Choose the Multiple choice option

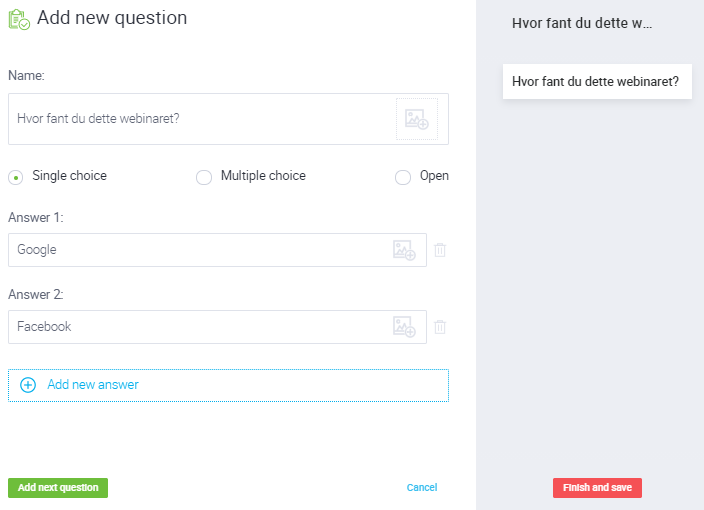(204, 177)
